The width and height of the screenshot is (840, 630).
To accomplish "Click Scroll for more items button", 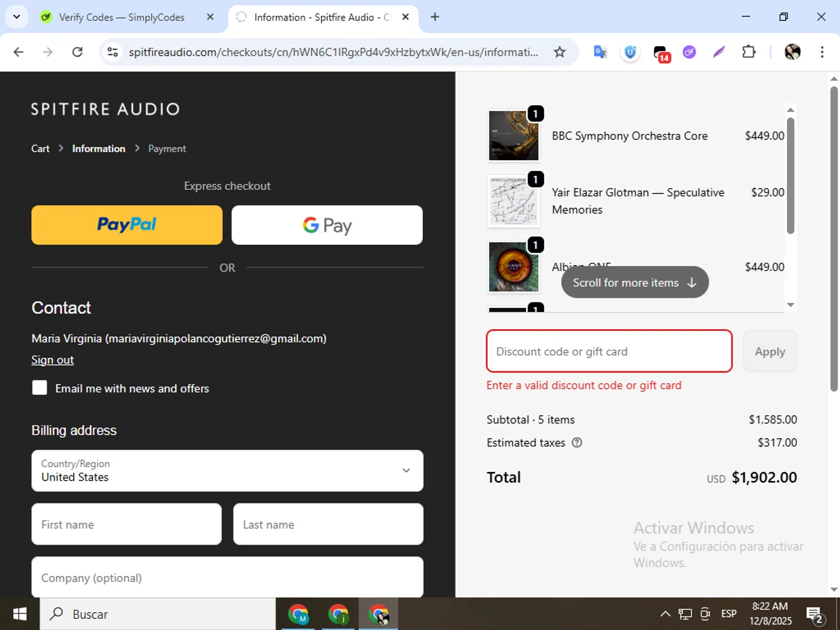I will 635,282.
